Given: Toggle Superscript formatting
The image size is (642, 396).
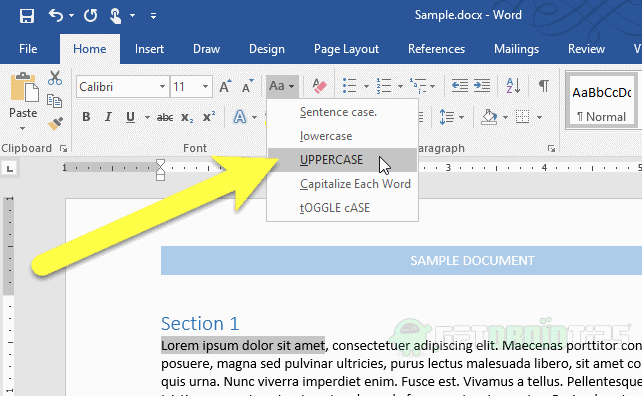Looking at the screenshot, I should (209, 117).
